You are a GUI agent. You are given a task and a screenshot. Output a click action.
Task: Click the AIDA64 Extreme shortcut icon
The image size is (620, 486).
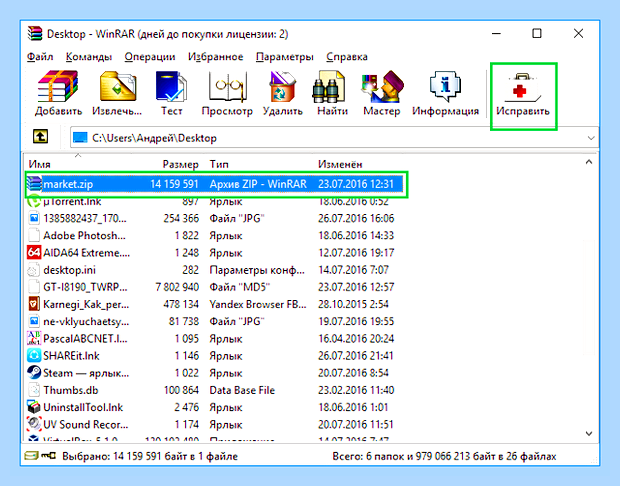(x=34, y=252)
